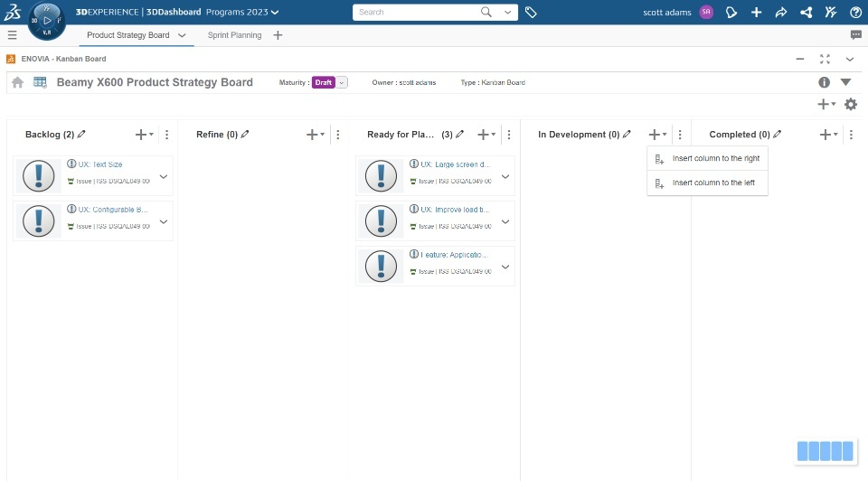Click the tag icon beside search
The width and height of the screenshot is (868, 487).
(531, 13)
